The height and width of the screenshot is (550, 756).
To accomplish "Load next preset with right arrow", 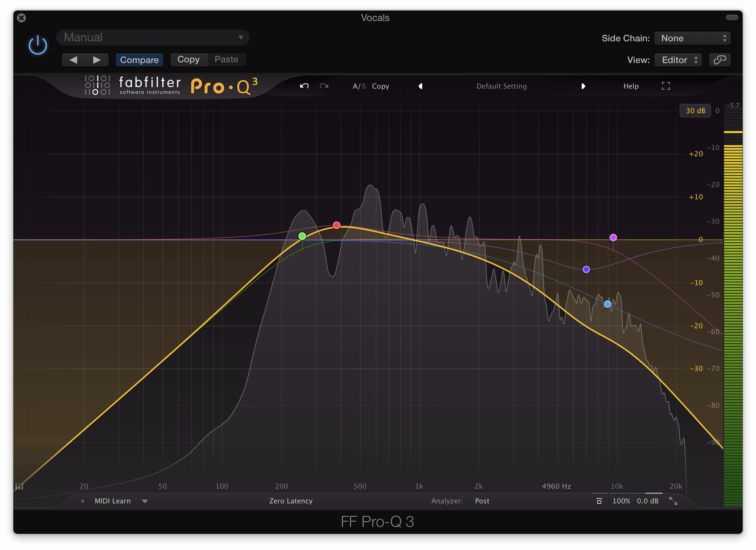I will click(583, 86).
